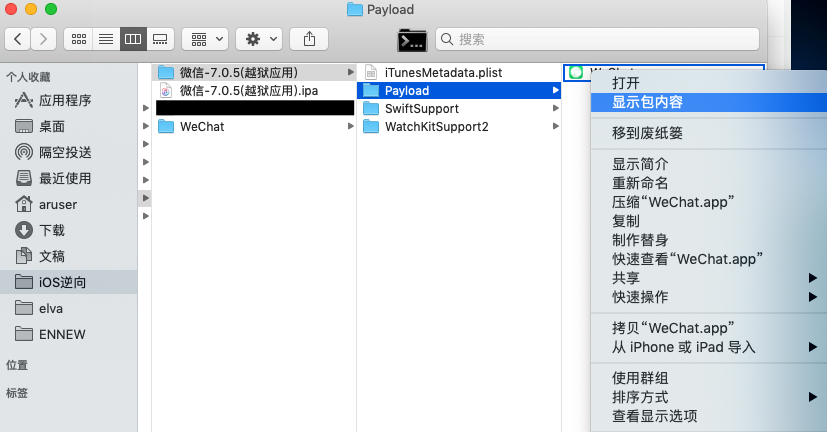This screenshot has height=432, width=827.
Task: Choose 制作替身 from context menu
Action: 709,240
